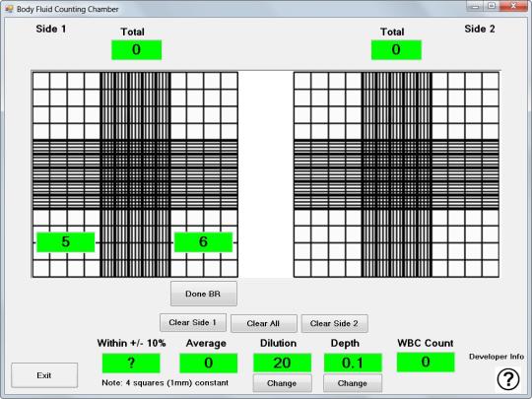Click the Dilution field showing 20
The height and width of the screenshot is (399, 532).
[282, 363]
